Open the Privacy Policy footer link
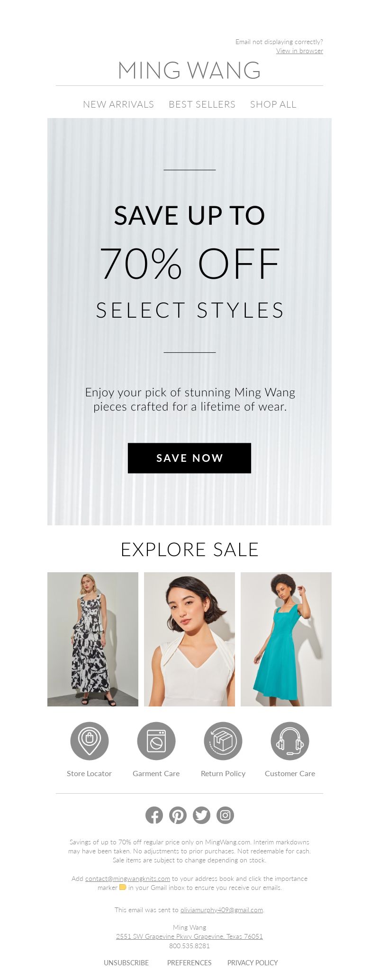The image size is (379, 980). 253,962
